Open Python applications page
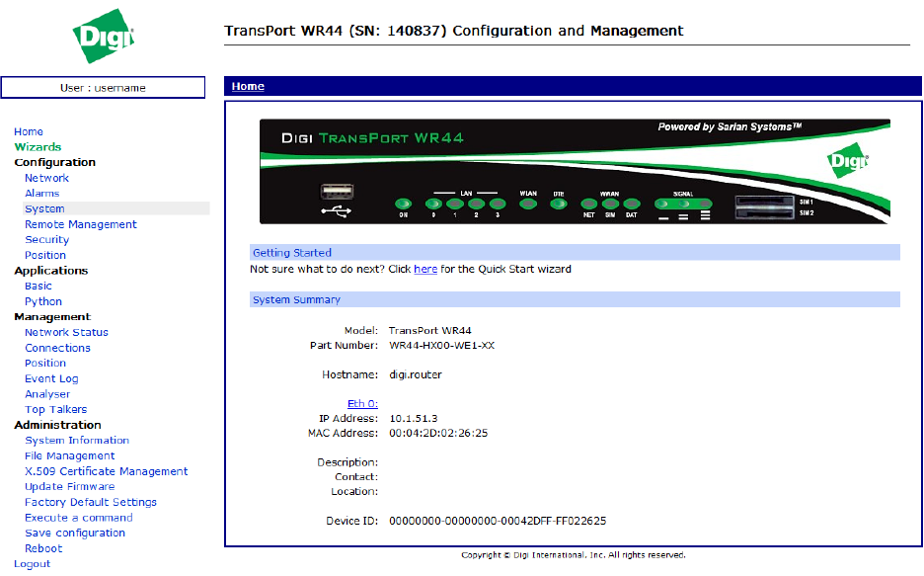This screenshot has height=576, width=924. pyautogui.click(x=43, y=301)
